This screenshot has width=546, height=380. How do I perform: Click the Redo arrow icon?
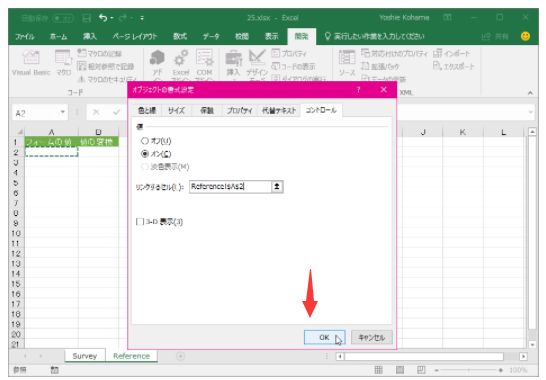[x=123, y=17]
